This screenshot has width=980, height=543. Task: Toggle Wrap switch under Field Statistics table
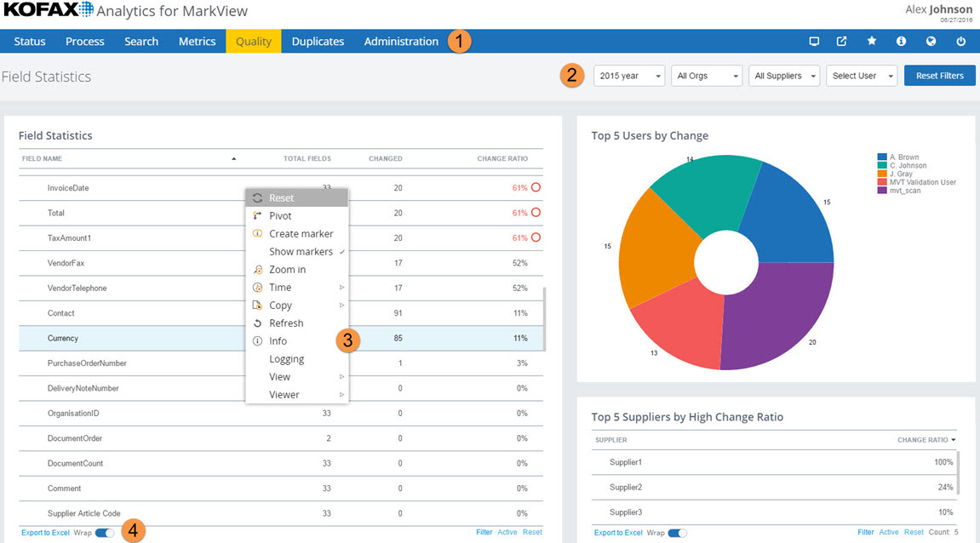105,533
